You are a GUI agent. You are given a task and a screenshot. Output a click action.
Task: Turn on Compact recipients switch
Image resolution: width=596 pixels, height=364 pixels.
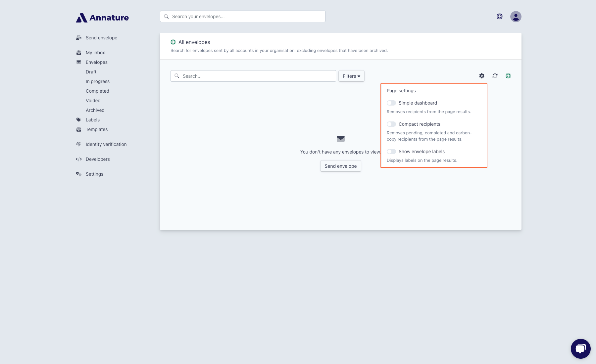391,124
